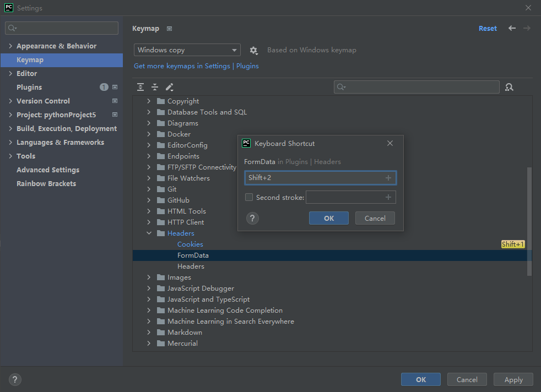Image resolution: width=541 pixels, height=392 pixels.
Task: Click the Shift+2 shortcut input field
Action: 314,178
